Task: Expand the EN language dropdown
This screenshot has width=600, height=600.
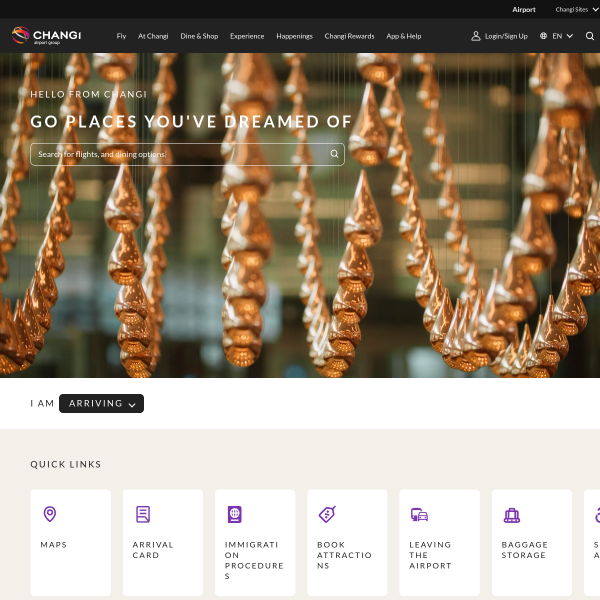Action: point(562,36)
